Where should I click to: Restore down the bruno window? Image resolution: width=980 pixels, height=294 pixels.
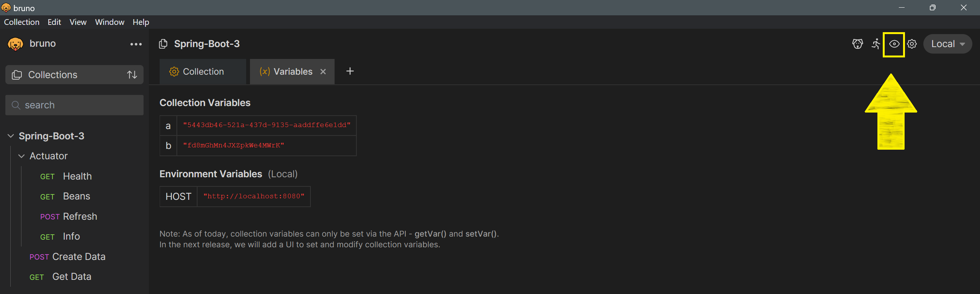(933, 8)
